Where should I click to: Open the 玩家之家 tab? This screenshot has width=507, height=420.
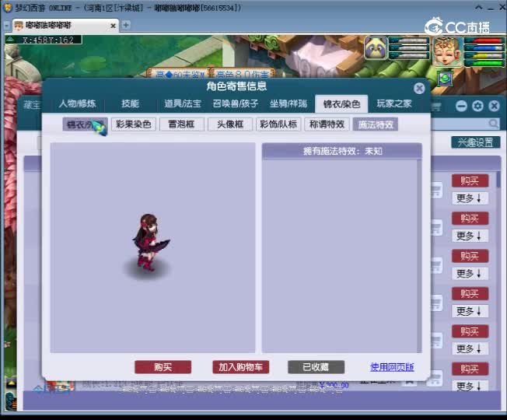tap(394, 103)
